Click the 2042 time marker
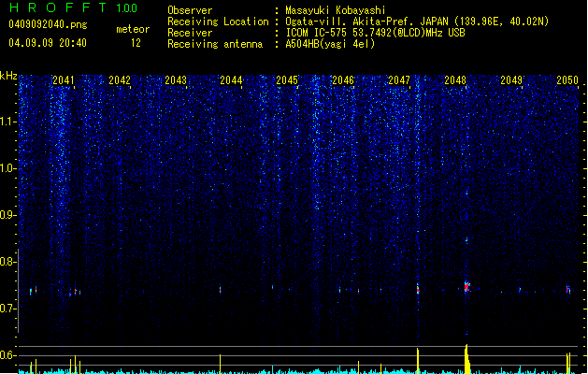Viewport: 588px width, 374px height. click(x=120, y=80)
